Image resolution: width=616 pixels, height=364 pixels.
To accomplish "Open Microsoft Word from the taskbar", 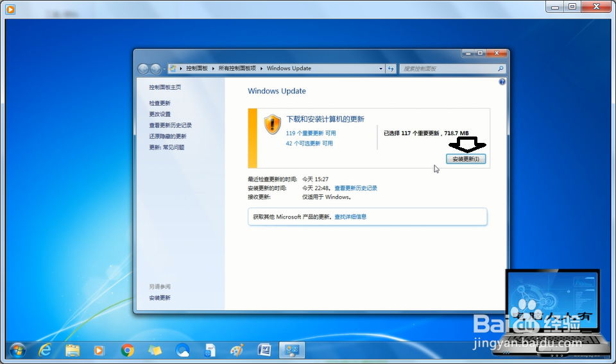I will [x=264, y=350].
